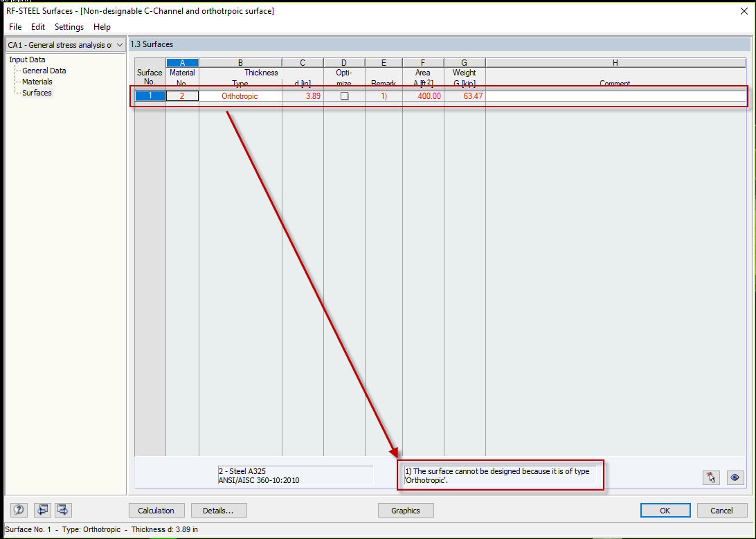The height and width of the screenshot is (539, 756).
Task: Click the area value 400.00 cell
Action: coord(423,96)
